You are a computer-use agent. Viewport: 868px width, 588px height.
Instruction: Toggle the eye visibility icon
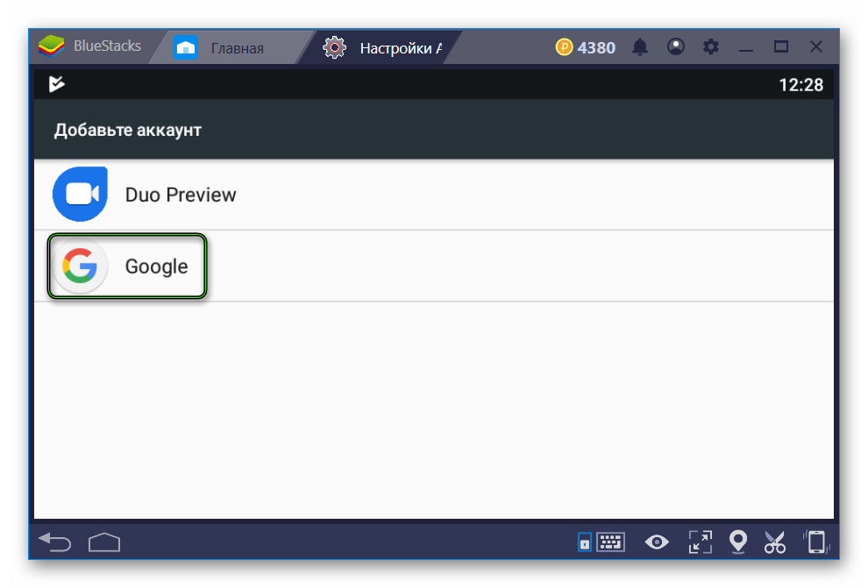(x=657, y=542)
